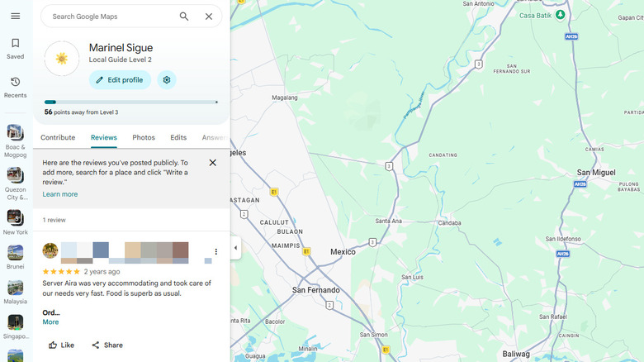
Task: Switch to the Contribute tab
Action: [58, 137]
